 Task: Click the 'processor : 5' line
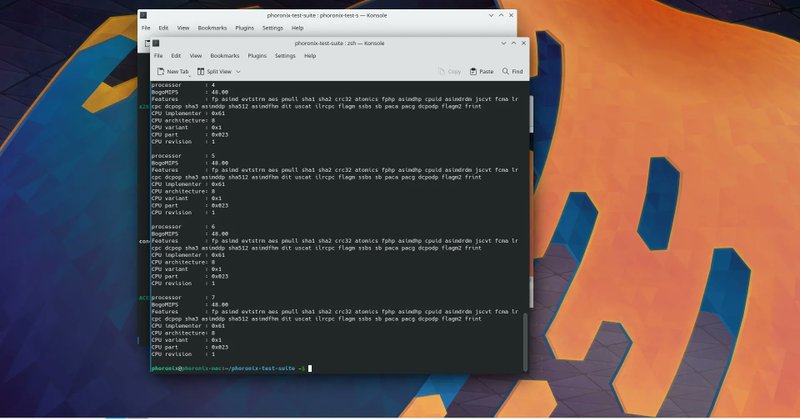click(x=183, y=156)
